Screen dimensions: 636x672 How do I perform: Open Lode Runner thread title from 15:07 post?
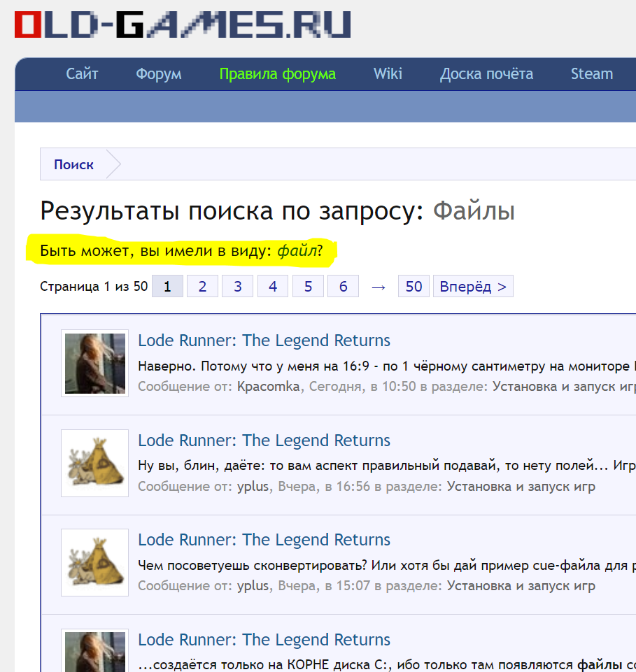264,540
